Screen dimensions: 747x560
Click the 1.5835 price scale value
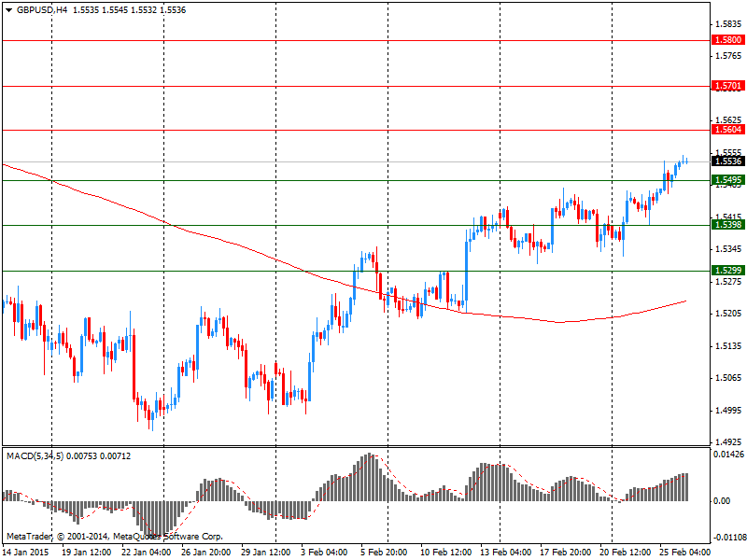[729, 24]
